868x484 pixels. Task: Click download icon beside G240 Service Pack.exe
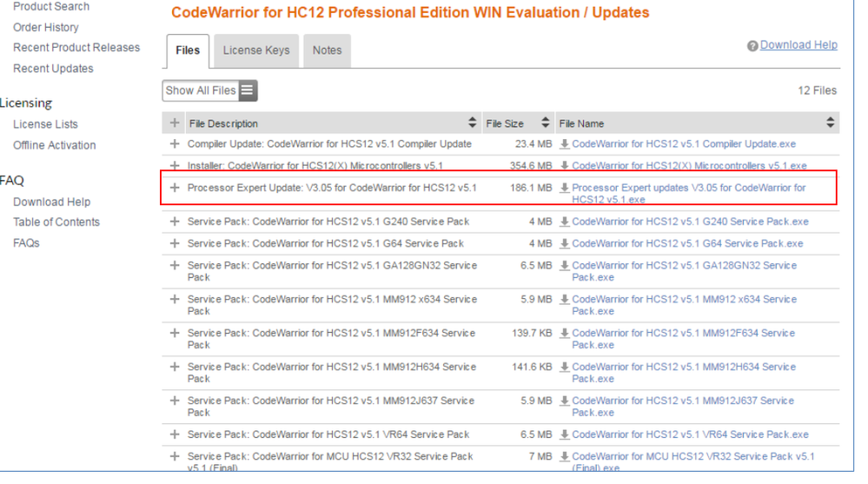click(x=565, y=222)
